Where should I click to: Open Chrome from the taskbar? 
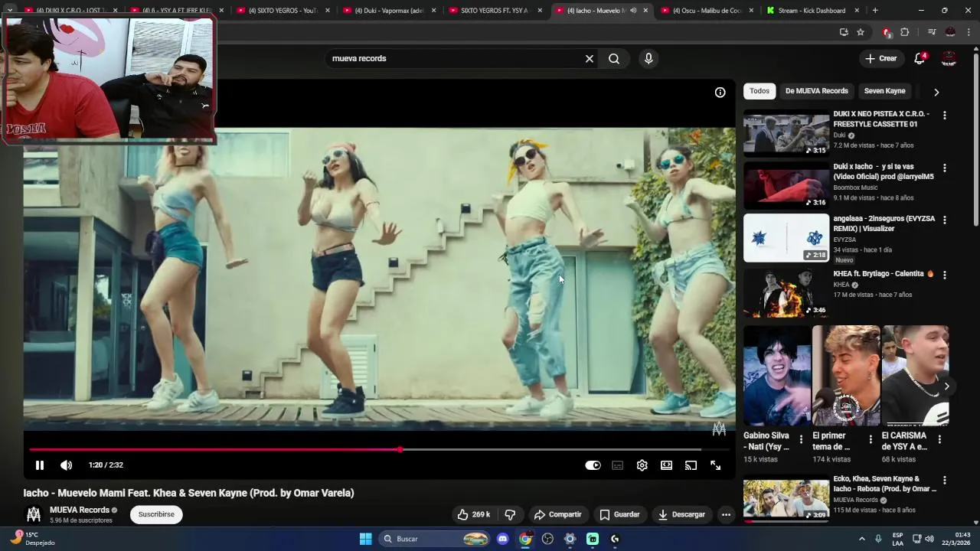pos(525,539)
